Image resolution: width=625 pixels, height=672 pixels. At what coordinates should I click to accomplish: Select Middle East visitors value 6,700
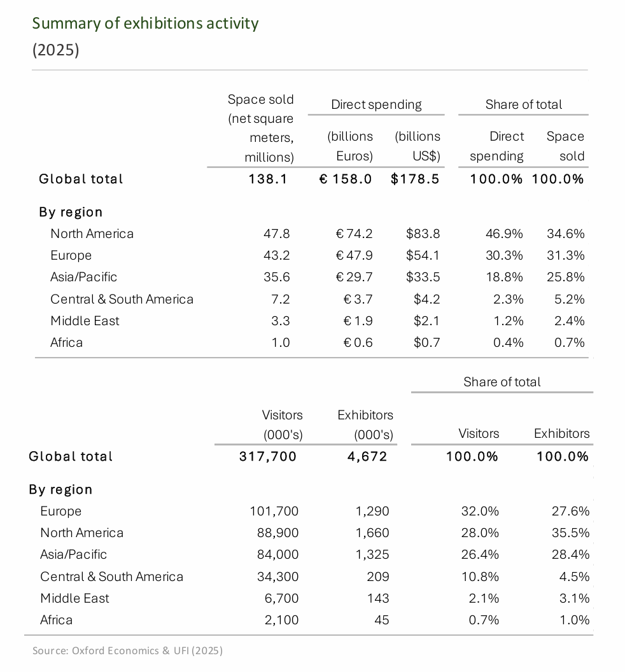pyautogui.click(x=281, y=598)
